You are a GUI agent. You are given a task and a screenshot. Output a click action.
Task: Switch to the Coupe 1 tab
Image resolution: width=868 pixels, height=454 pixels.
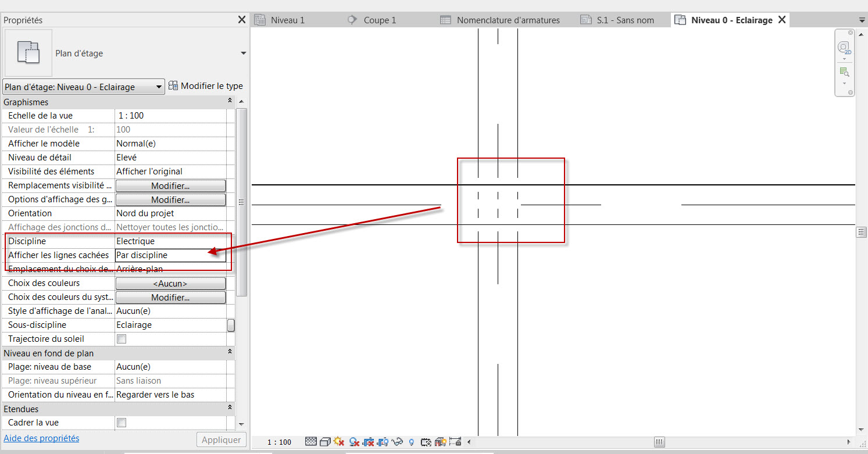click(x=379, y=20)
